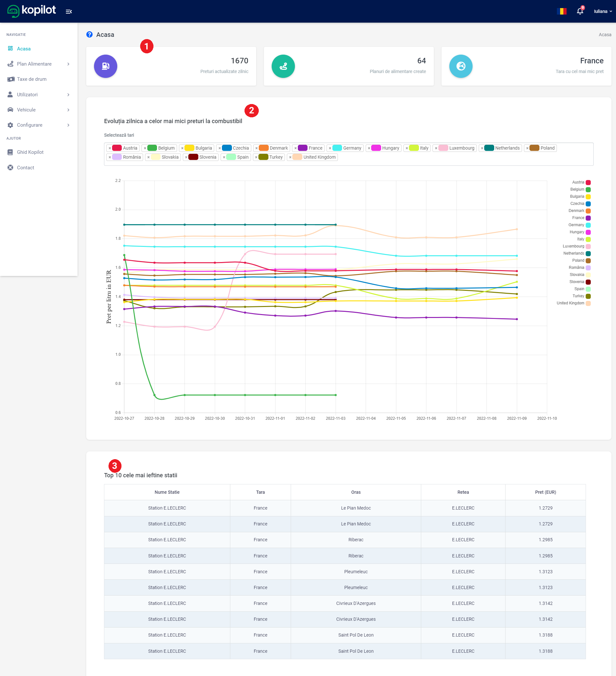Click the blue globe country icon

click(461, 66)
